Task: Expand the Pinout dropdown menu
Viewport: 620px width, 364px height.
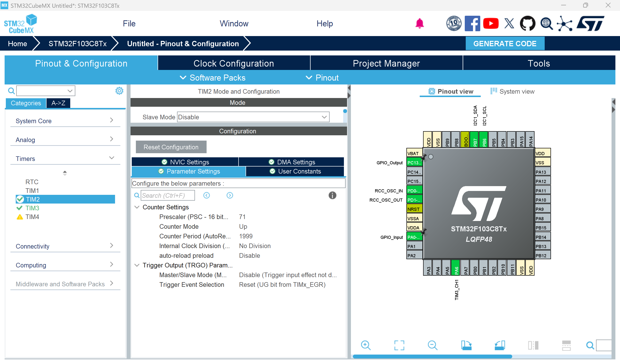Action: point(322,78)
